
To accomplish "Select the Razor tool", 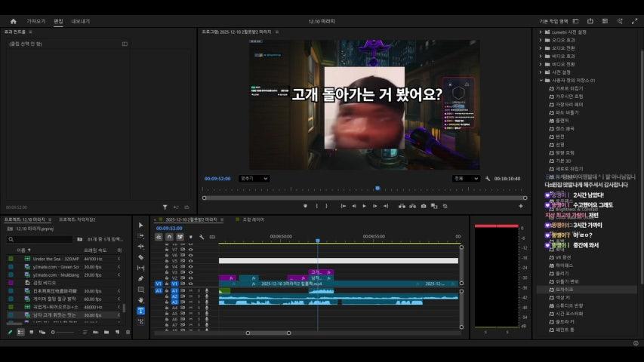I will pos(141,257).
